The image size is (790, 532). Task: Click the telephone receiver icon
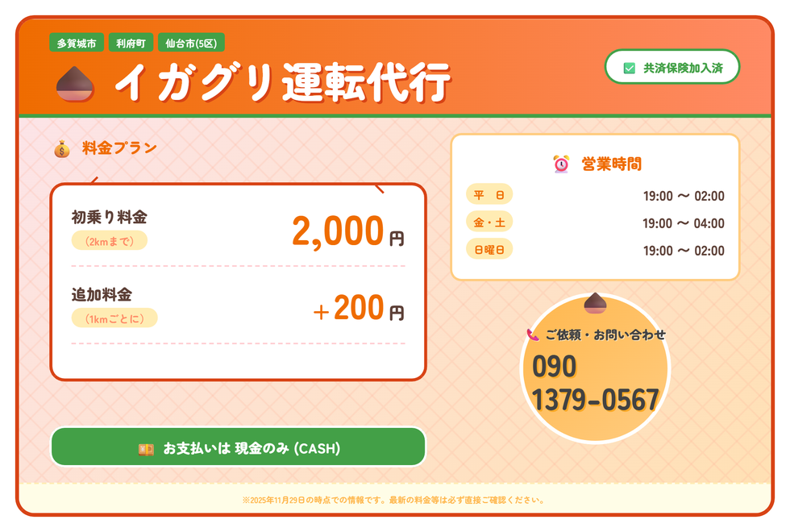tap(532, 335)
